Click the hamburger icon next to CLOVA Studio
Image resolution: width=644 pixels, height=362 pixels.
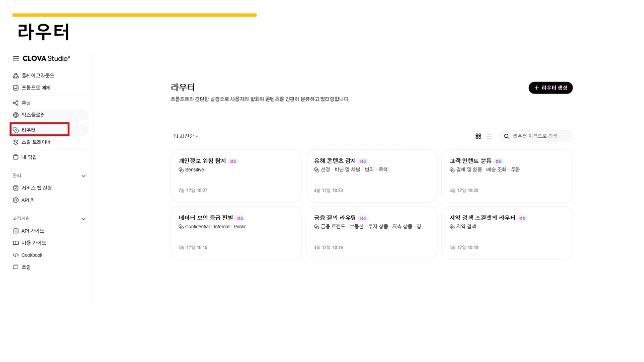16,58
